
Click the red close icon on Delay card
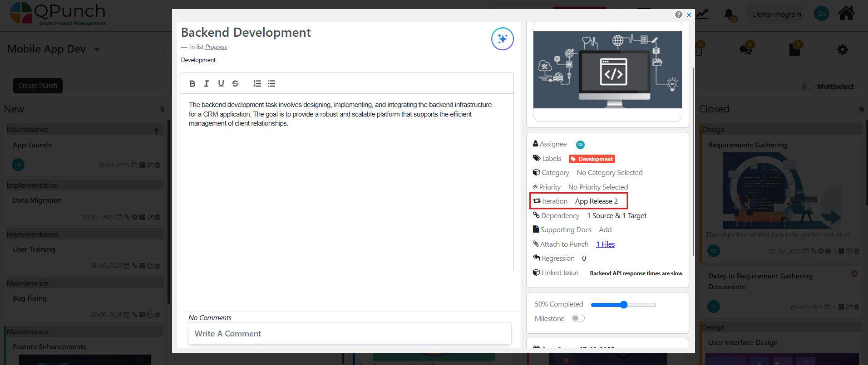click(854, 273)
